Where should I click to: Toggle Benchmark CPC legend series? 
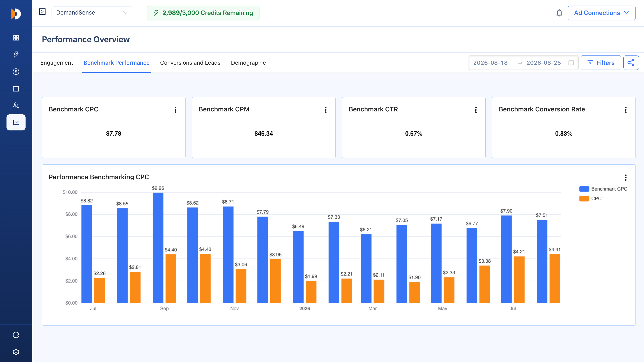coord(603,189)
